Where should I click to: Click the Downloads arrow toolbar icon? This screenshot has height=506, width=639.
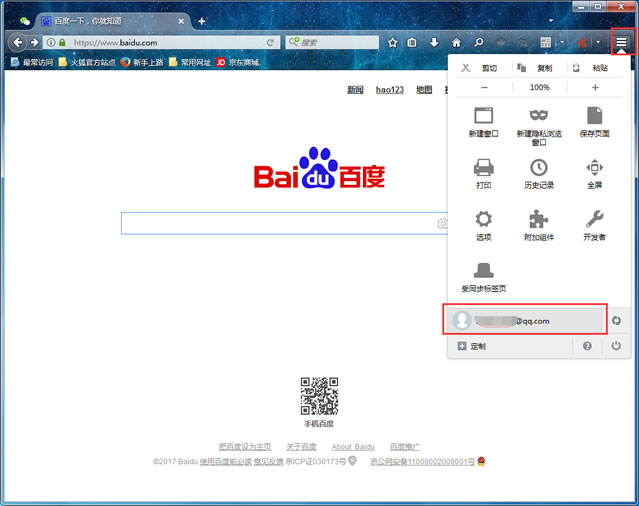click(434, 42)
